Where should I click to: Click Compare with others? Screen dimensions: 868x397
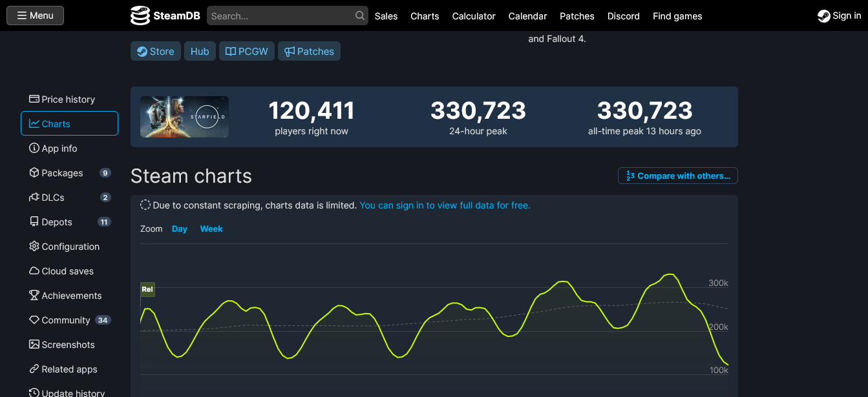pyautogui.click(x=677, y=175)
